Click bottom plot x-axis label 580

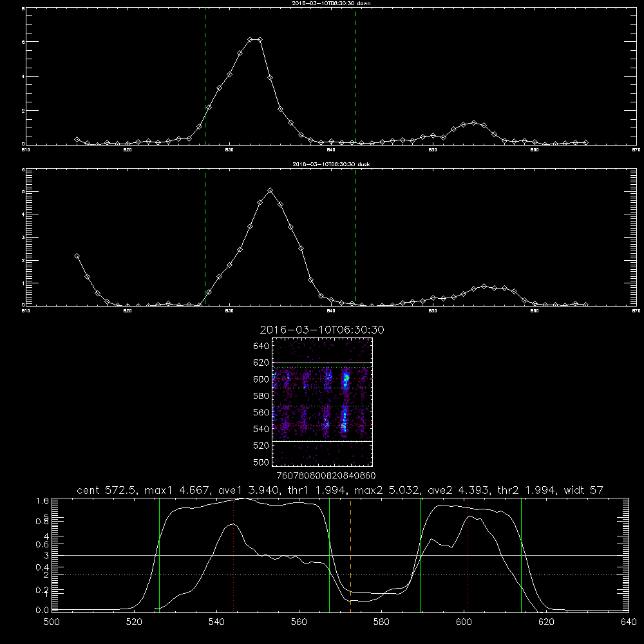[381, 622]
